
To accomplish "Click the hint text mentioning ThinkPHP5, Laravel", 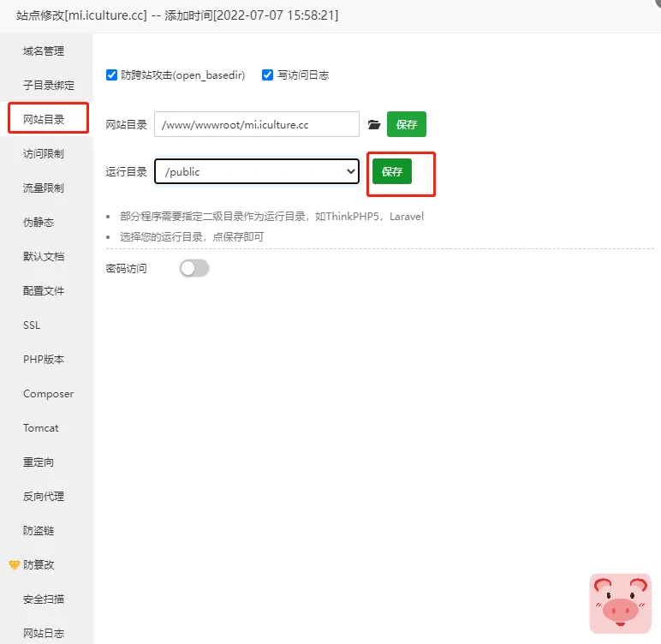I will coord(271,217).
